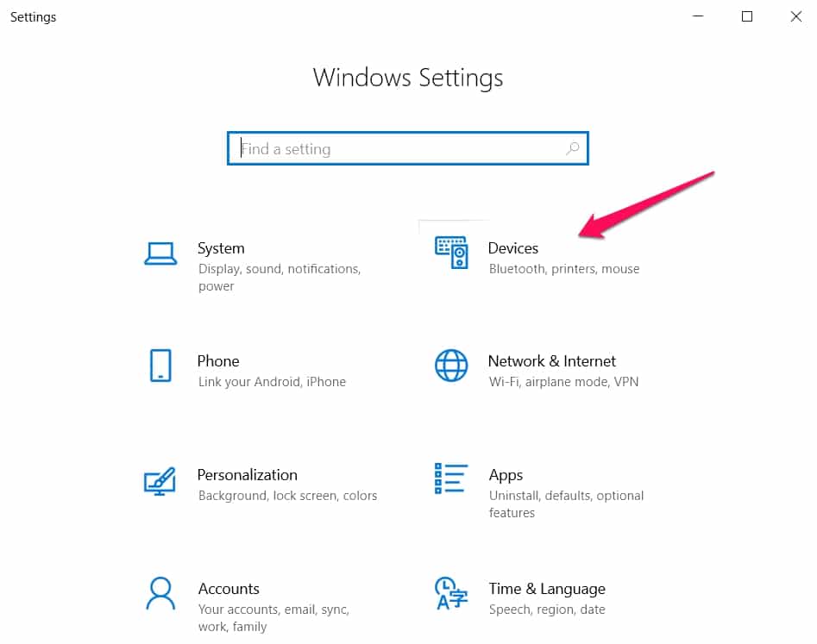Click 'Your accounts, email, sync, work, family' text
The width and height of the screenshot is (817, 644).
273,618
